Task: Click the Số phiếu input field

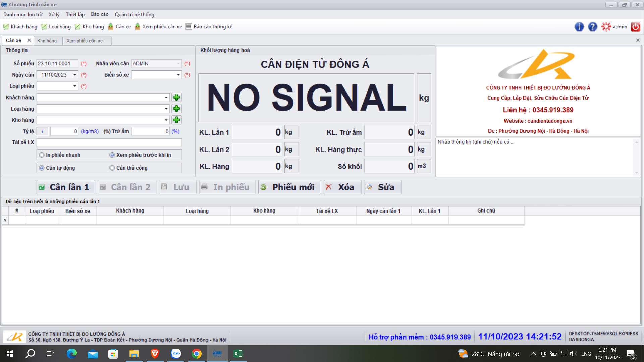Action: click(x=57, y=64)
